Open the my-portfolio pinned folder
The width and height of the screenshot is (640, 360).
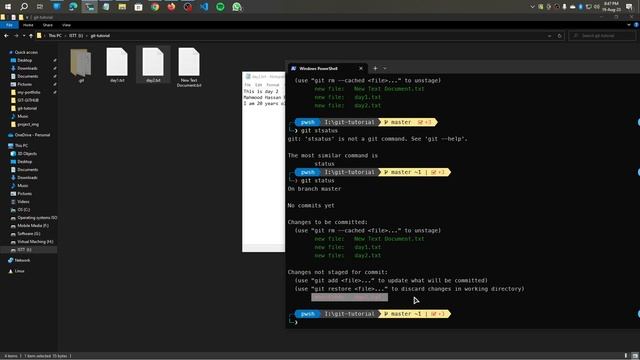[x=29, y=92]
